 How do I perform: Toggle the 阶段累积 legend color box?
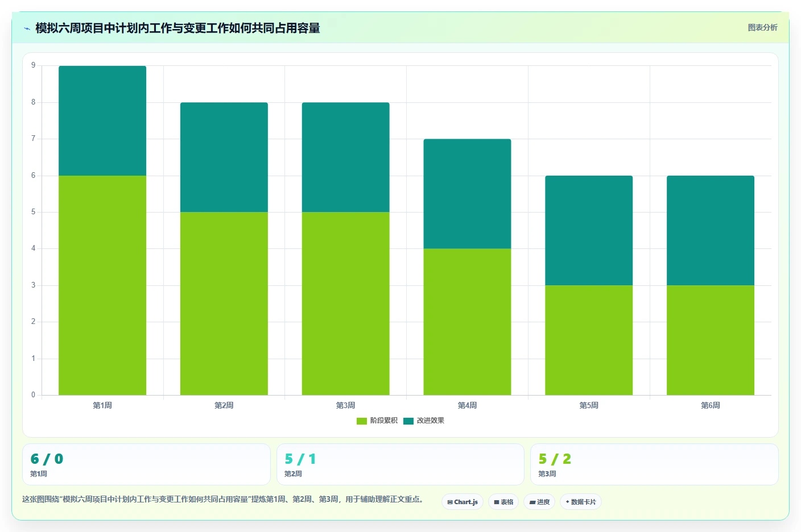click(362, 421)
